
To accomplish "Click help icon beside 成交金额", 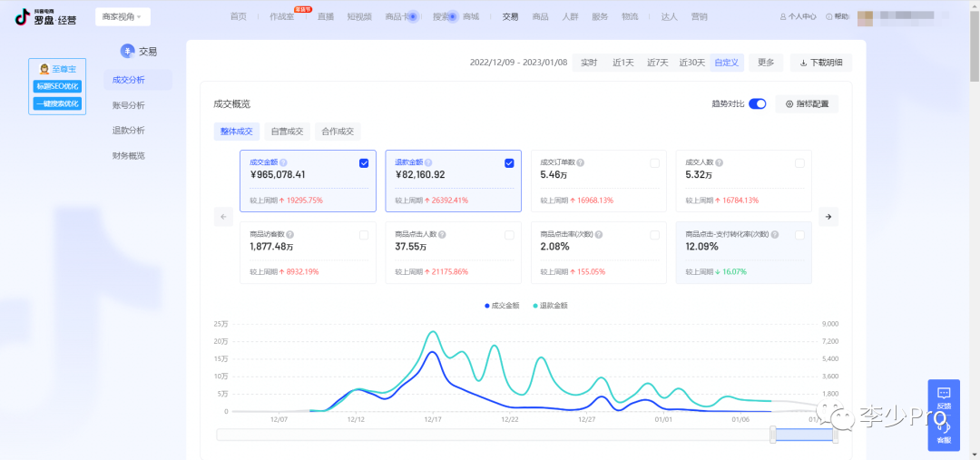I will coord(283,162).
